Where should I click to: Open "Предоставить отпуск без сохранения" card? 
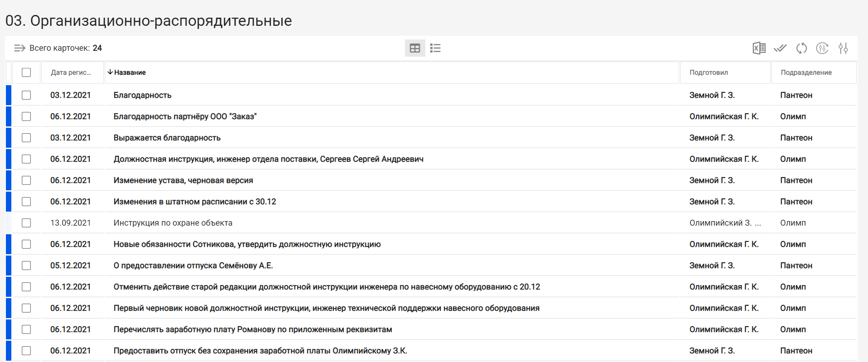point(260,351)
